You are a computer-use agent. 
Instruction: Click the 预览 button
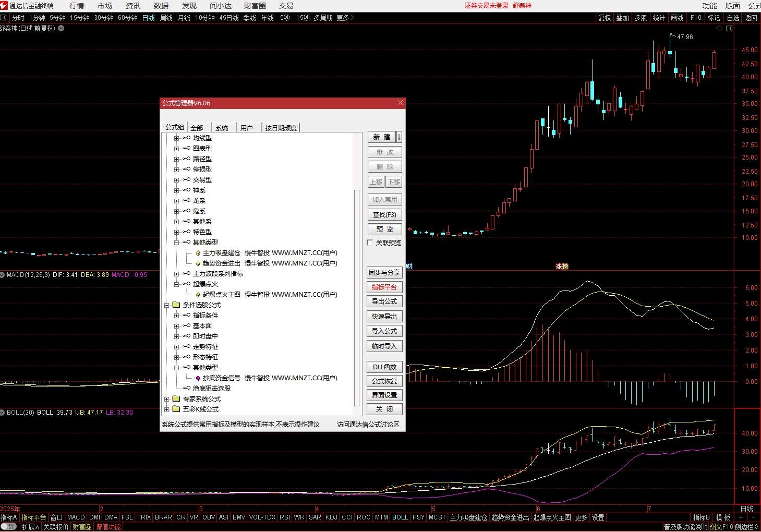[x=384, y=229]
